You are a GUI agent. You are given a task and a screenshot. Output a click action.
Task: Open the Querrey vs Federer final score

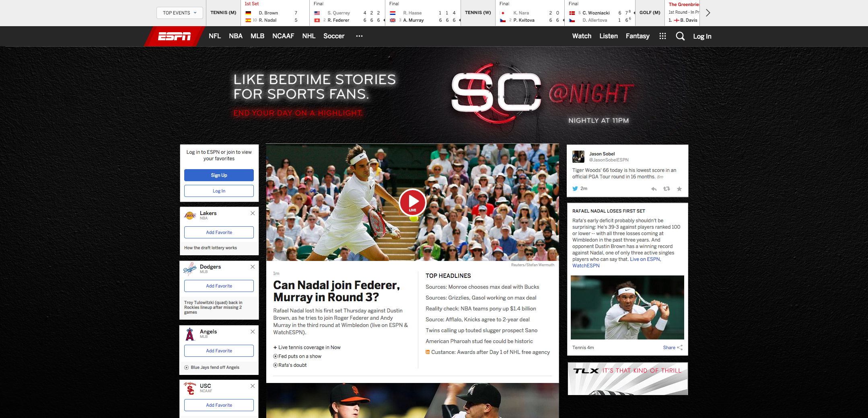[x=348, y=13]
